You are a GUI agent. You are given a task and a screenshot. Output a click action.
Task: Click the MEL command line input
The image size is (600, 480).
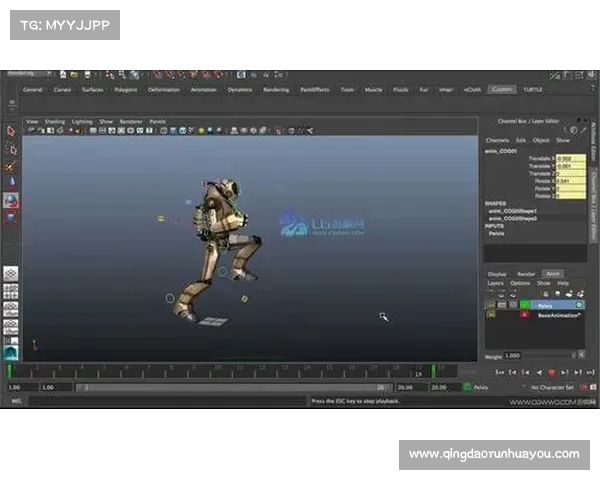click(x=167, y=401)
